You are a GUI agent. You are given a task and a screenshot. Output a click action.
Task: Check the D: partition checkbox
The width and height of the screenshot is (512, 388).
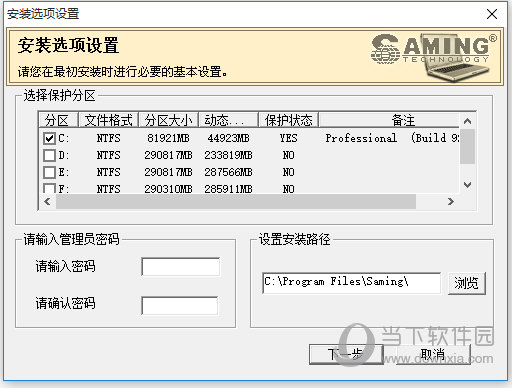[x=49, y=155]
